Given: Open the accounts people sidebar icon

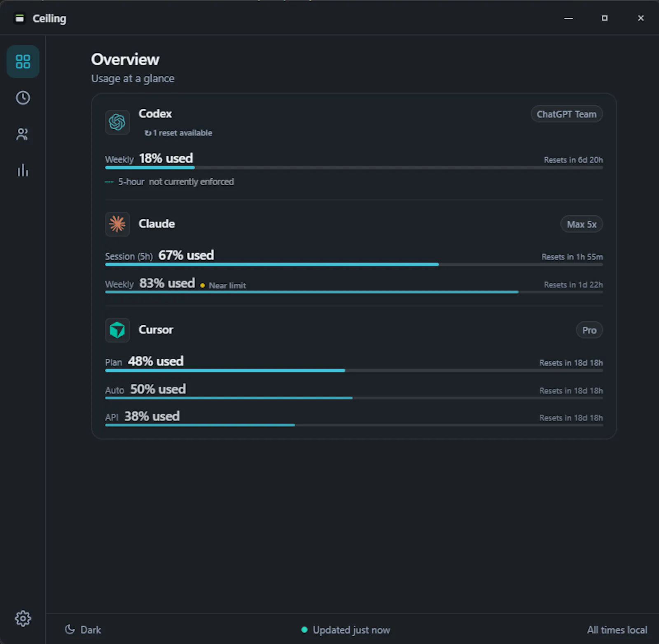Looking at the screenshot, I should 23,134.
